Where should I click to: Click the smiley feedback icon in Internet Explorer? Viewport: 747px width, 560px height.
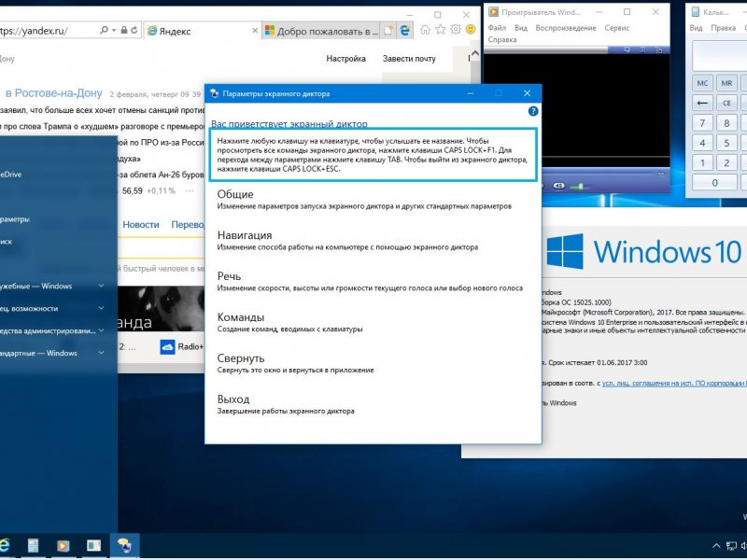(471, 30)
